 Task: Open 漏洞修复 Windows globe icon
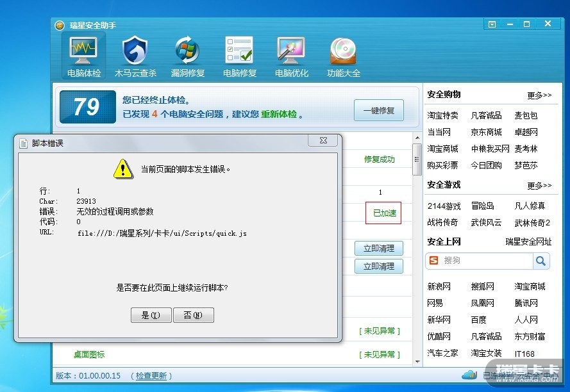click(187, 50)
